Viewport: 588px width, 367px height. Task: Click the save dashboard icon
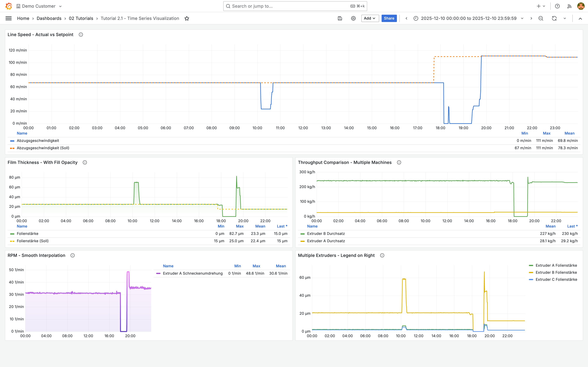340,19
